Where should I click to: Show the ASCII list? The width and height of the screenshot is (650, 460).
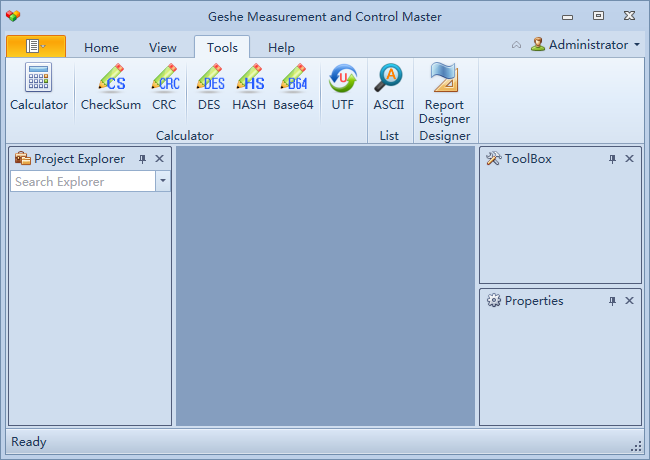point(389,87)
